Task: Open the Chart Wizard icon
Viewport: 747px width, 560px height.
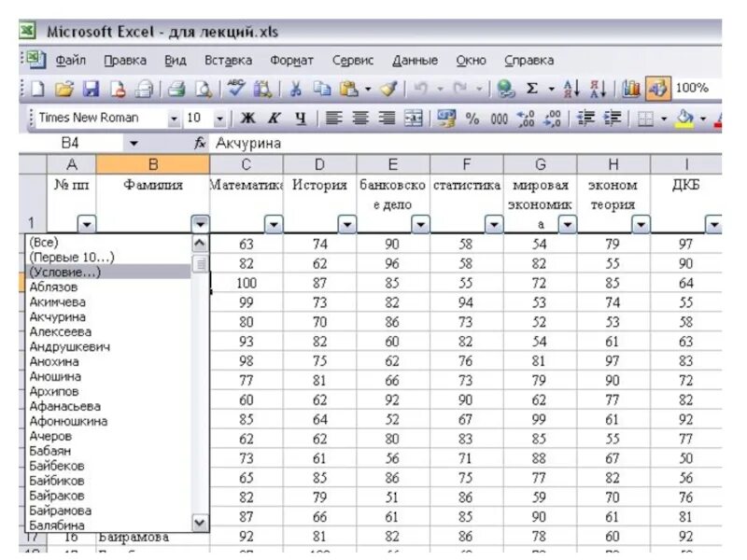Action: click(x=632, y=89)
